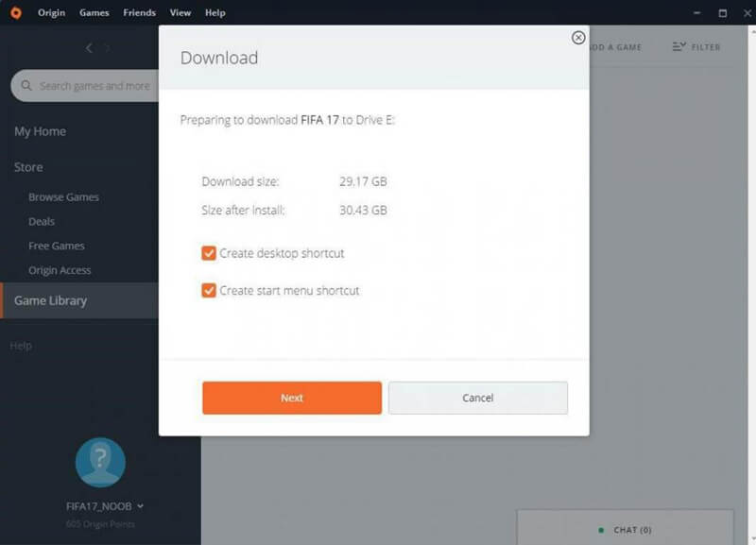
Task: Go forward with the right arrow
Action: tap(107, 48)
